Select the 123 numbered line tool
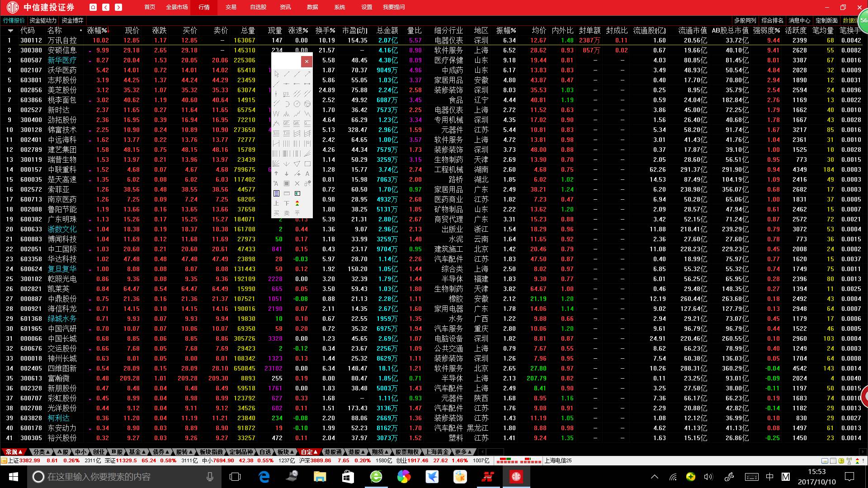Screen dimensions: 868x488 pos(287,94)
